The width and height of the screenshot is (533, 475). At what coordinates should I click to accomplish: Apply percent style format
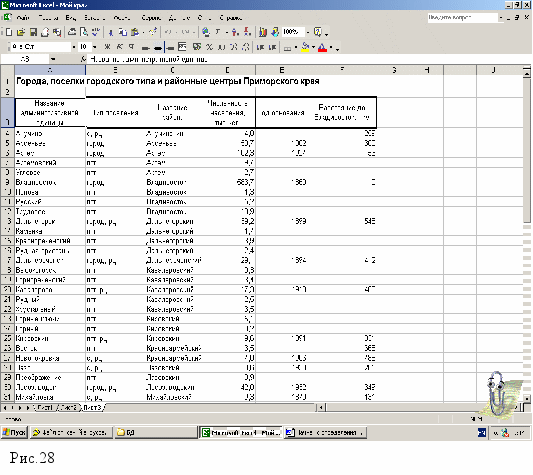point(209,47)
